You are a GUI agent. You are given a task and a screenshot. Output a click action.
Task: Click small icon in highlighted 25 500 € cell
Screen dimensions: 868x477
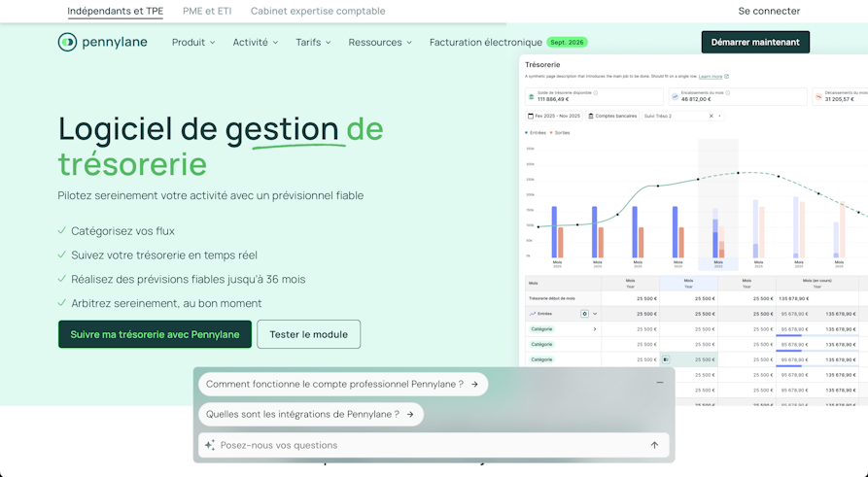(666, 359)
